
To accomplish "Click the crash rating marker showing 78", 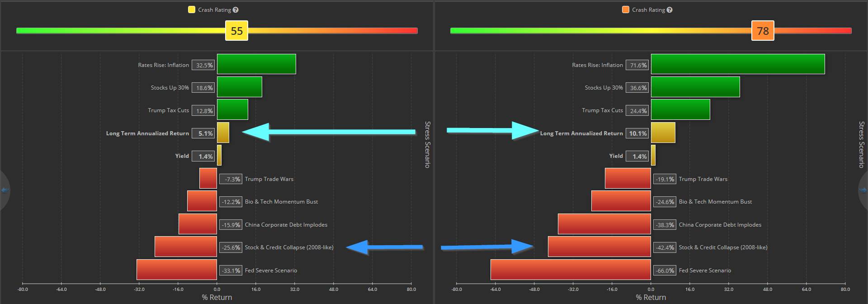I will pos(763,31).
